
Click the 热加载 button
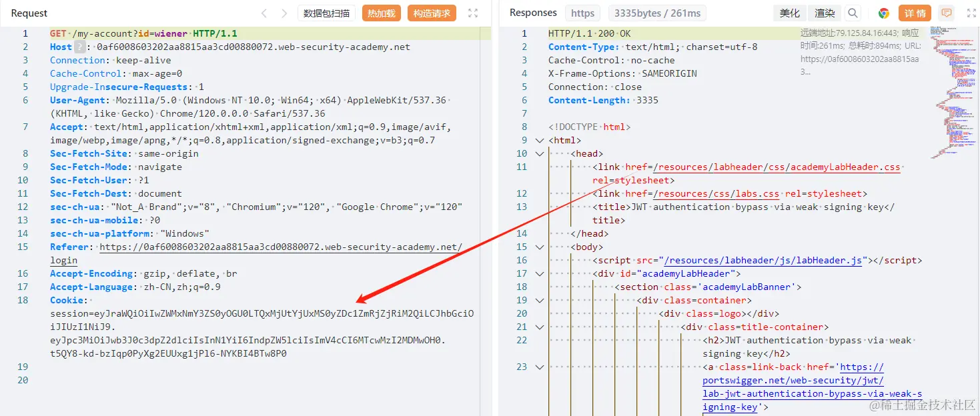coord(382,13)
